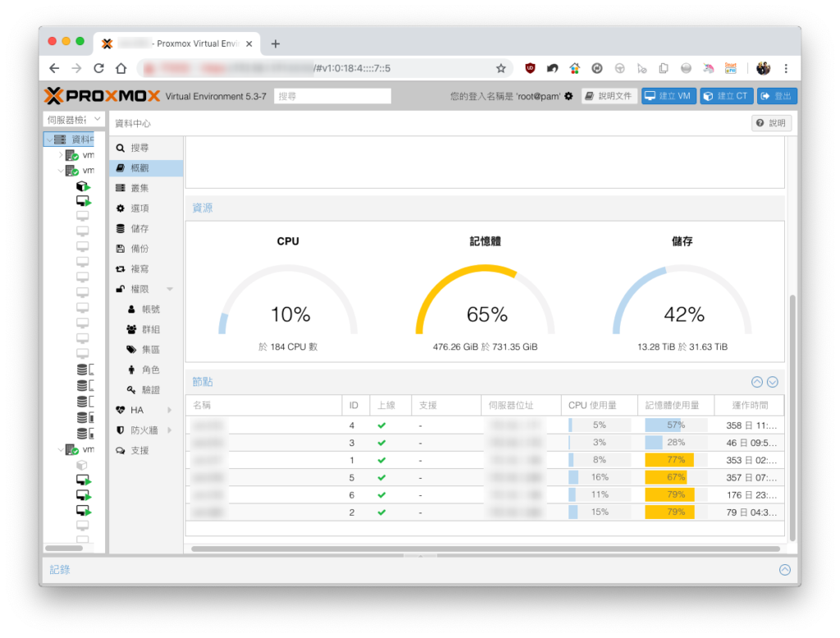Click the 搜尋 search input field
Screen dimensions: 840x638
pos(332,97)
